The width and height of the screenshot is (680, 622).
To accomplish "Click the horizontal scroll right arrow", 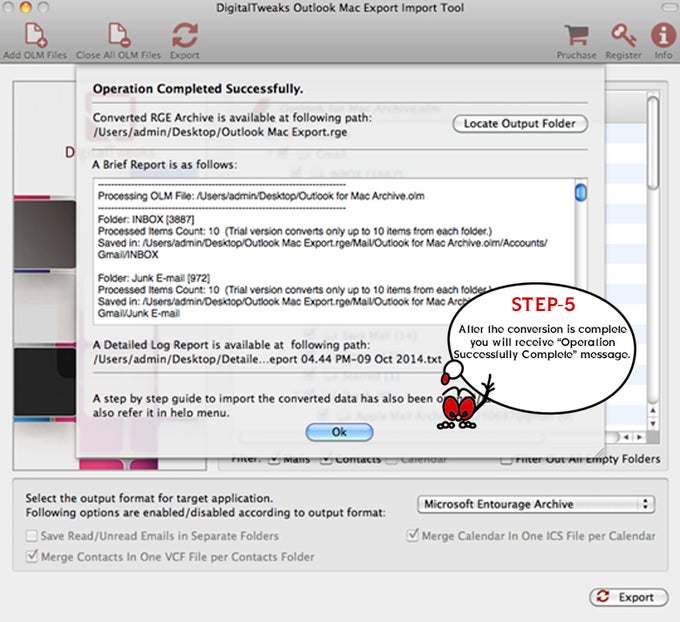I will [x=640, y=437].
